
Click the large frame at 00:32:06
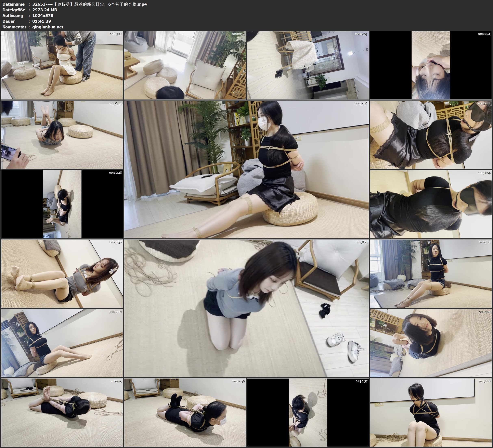(x=246, y=169)
